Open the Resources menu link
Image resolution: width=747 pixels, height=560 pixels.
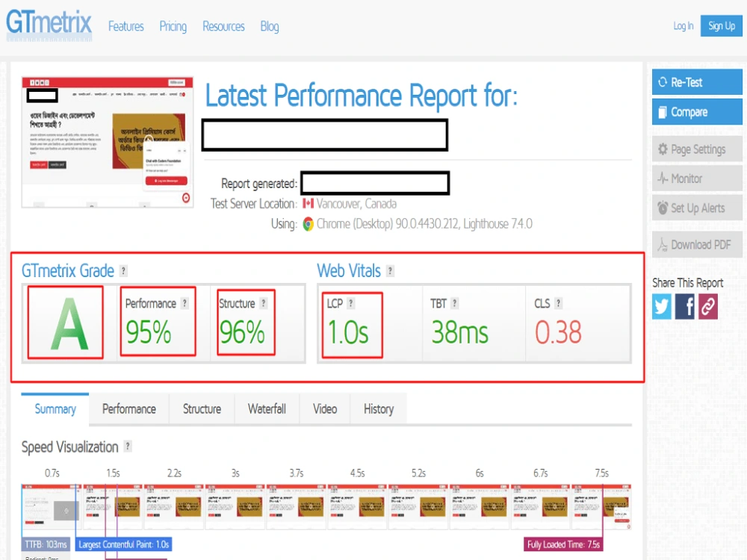point(223,26)
